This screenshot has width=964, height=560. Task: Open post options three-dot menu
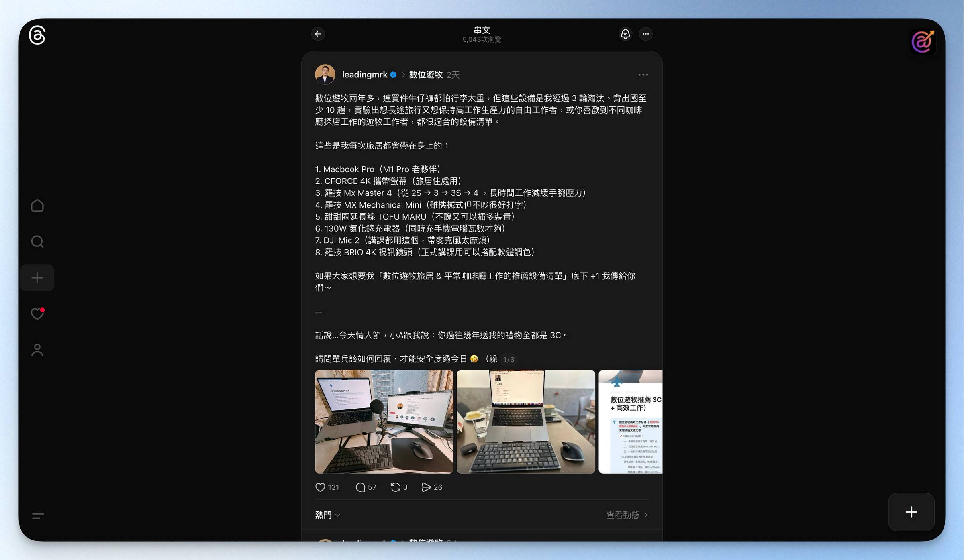pos(643,75)
